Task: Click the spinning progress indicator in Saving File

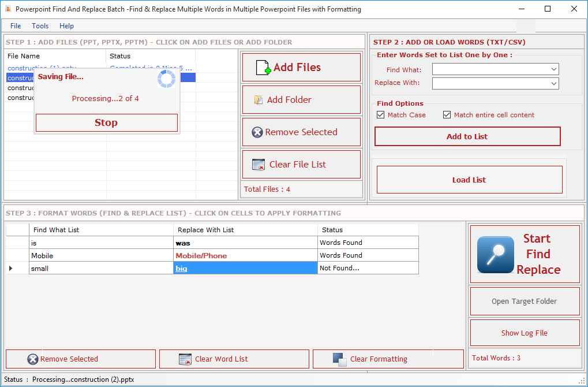Action: click(167, 79)
